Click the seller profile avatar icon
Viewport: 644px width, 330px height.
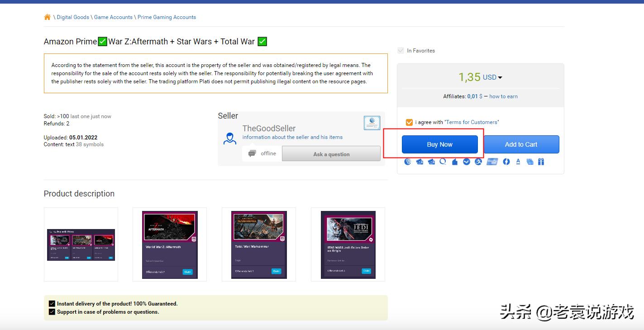tap(230, 139)
